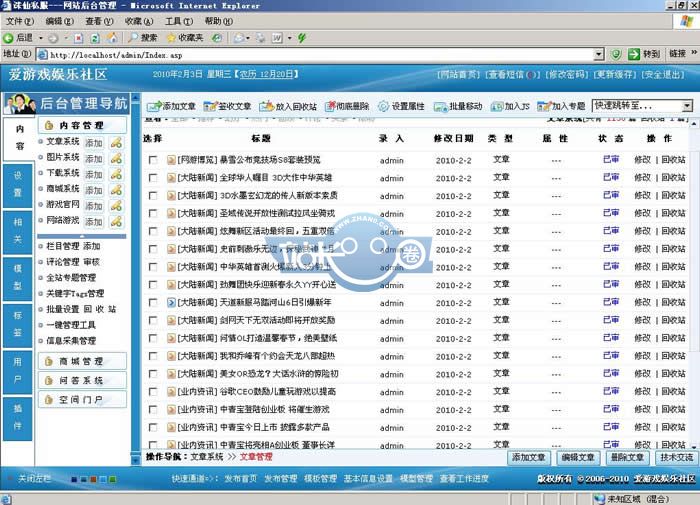This screenshot has height=505, width=700.
Task: Click the 安全退出 link in the header
Action: coord(663,75)
